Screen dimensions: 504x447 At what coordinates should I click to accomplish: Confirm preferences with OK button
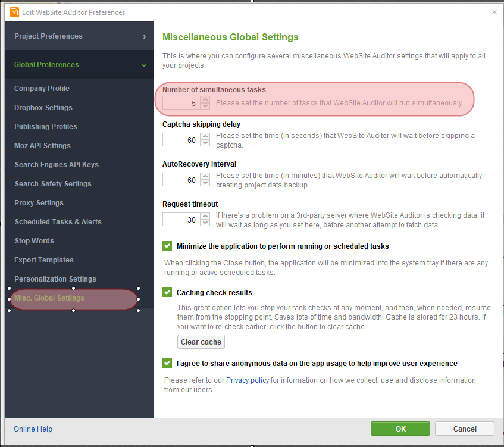pyautogui.click(x=400, y=429)
